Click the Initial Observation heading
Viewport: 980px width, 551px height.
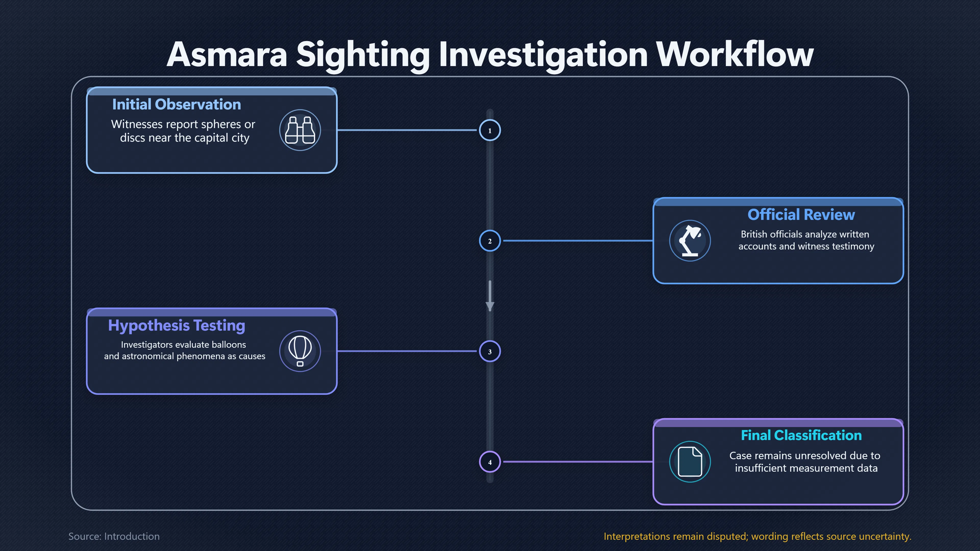pos(177,104)
